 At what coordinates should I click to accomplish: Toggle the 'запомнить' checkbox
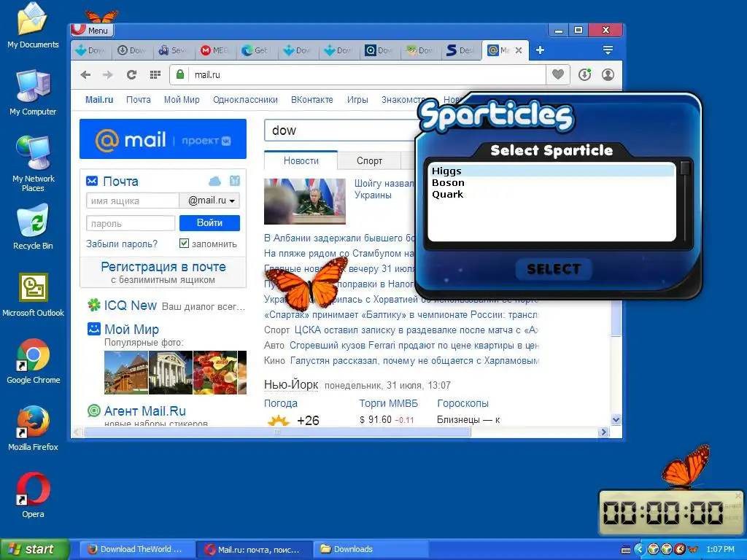click(x=184, y=244)
